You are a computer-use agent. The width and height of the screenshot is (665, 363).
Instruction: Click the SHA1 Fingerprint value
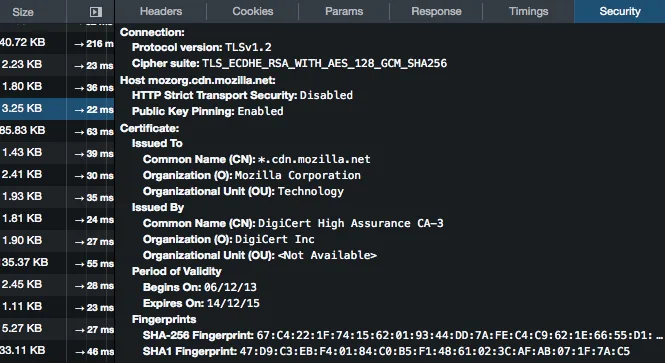click(x=435, y=352)
